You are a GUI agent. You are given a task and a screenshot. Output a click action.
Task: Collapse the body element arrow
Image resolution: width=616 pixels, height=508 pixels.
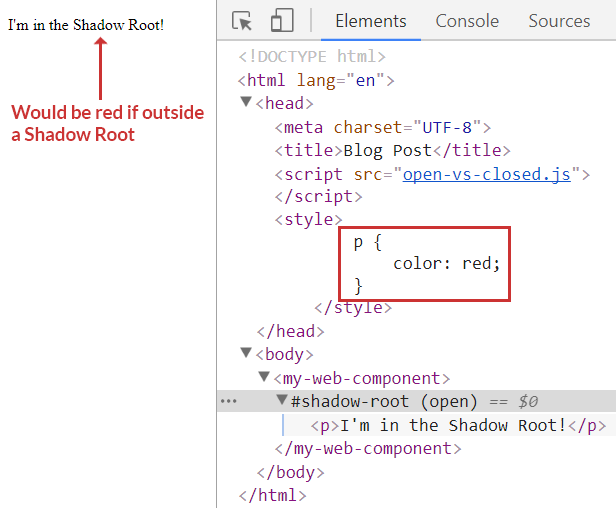point(246,354)
